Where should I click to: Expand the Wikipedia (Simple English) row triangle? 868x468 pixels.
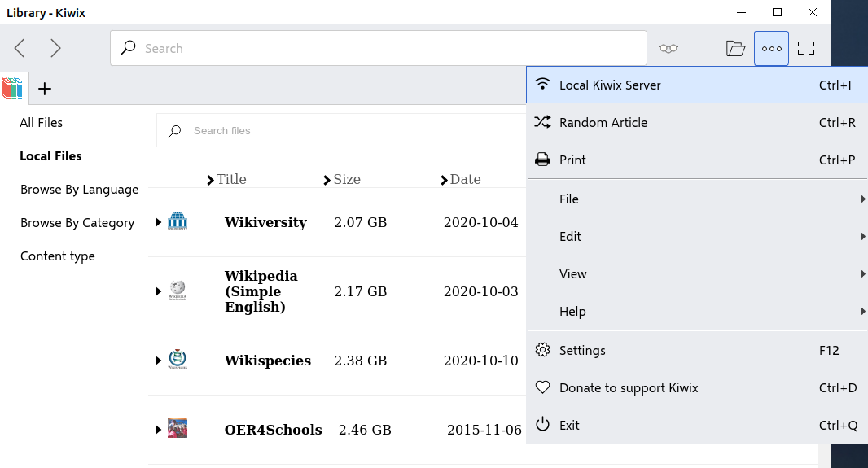(x=158, y=291)
